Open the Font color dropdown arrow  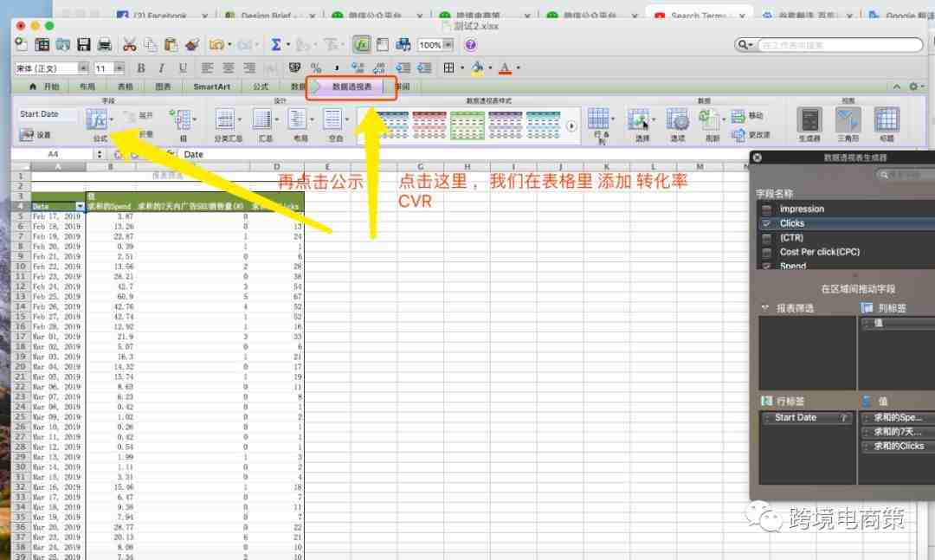pos(519,68)
